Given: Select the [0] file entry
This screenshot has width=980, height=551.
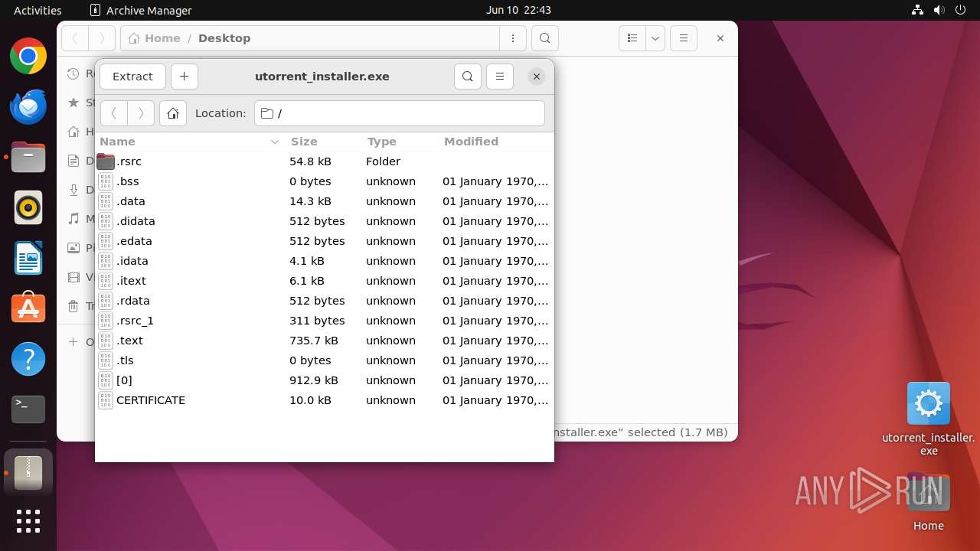Looking at the screenshot, I should tap(324, 380).
